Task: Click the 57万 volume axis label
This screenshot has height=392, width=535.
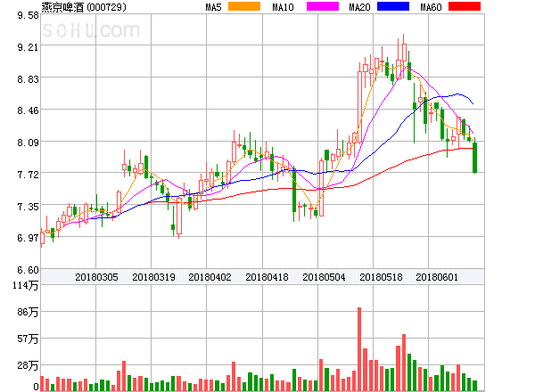Action: pyautogui.click(x=28, y=339)
